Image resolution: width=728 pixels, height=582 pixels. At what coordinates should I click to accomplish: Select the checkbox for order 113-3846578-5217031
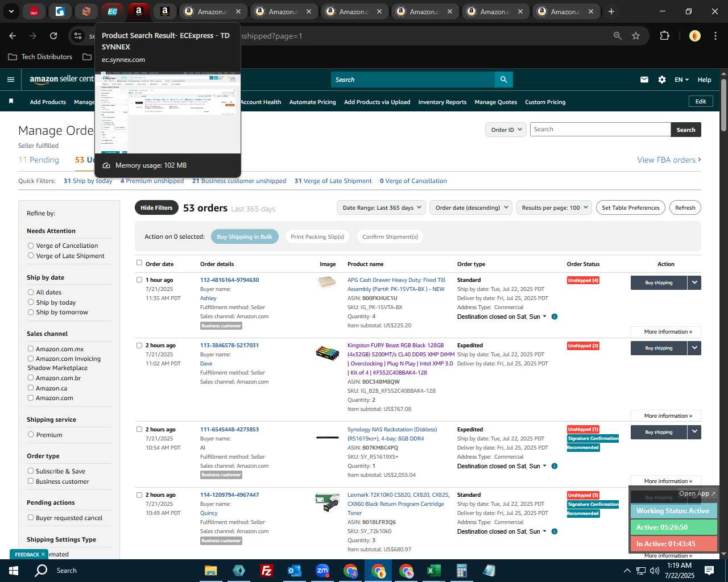[x=139, y=345]
